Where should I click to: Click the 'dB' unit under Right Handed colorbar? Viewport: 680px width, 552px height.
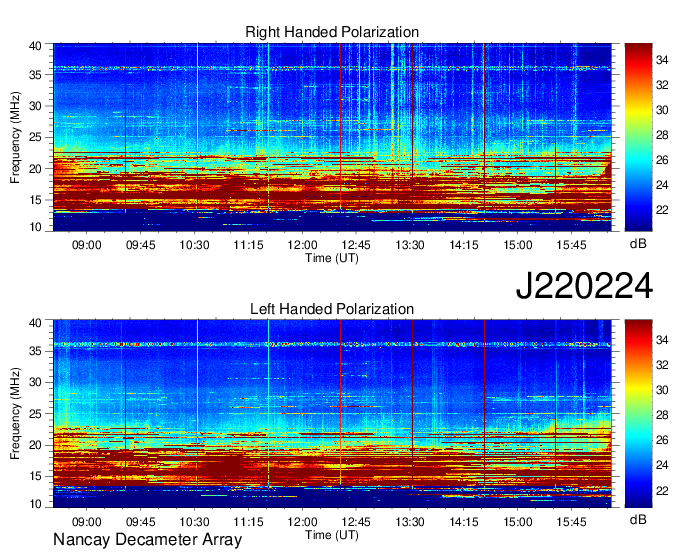pyautogui.click(x=638, y=244)
